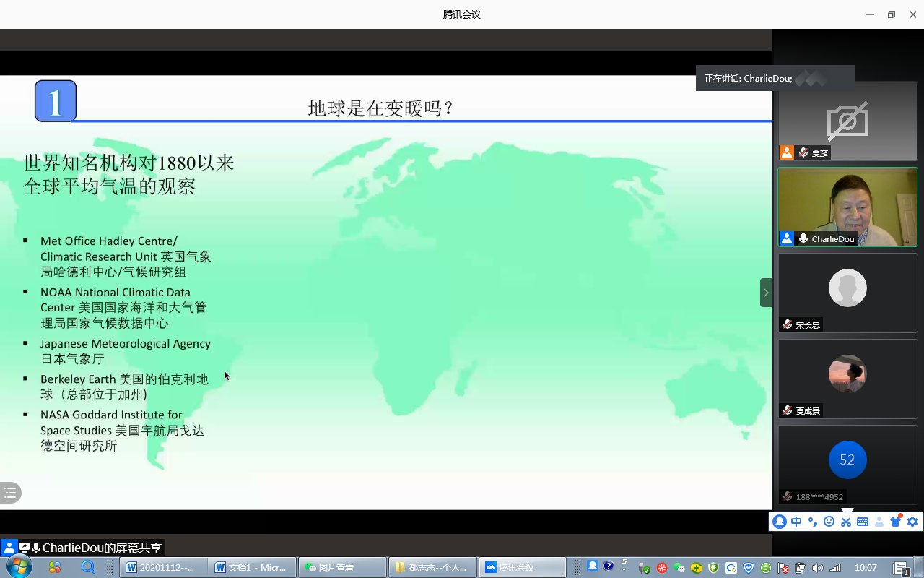This screenshot has height=578, width=924.
Task: Select 宋长忠's participant tile
Action: (847, 293)
